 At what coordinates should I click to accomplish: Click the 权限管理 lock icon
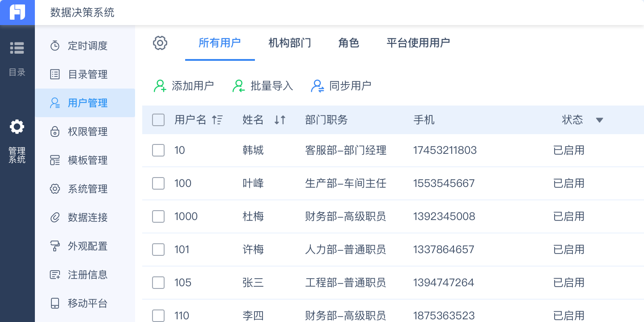coord(55,131)
